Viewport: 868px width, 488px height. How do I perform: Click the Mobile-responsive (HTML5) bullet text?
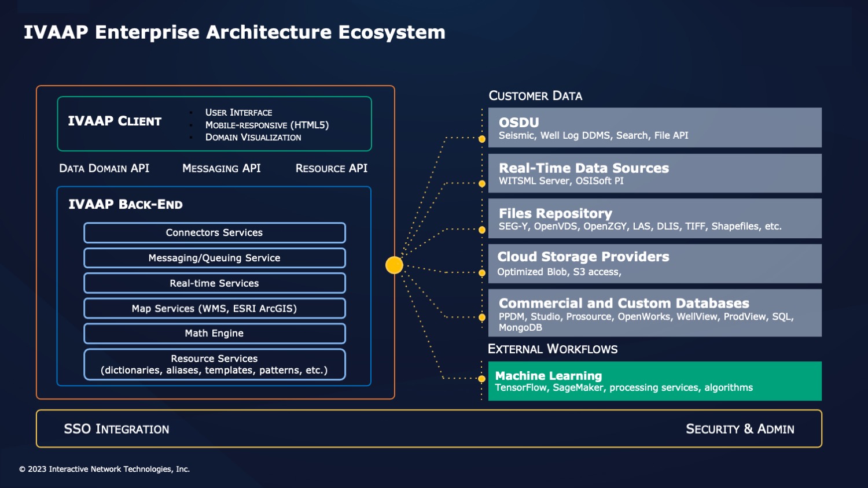(267, 125)
